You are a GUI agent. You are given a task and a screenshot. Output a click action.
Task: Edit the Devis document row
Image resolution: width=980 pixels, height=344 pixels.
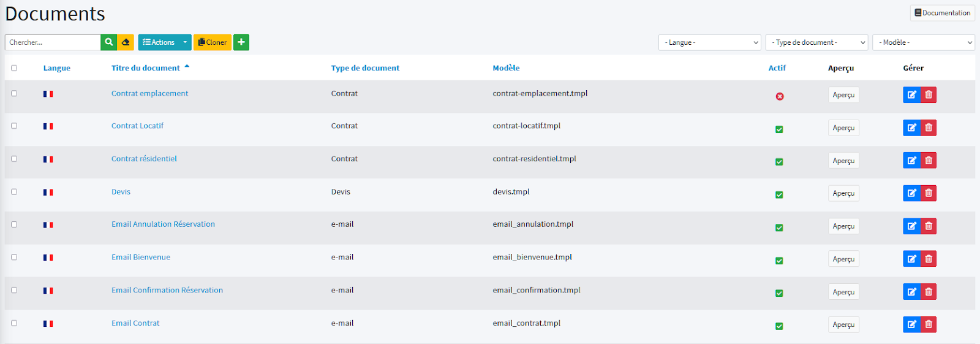[911, 193]
